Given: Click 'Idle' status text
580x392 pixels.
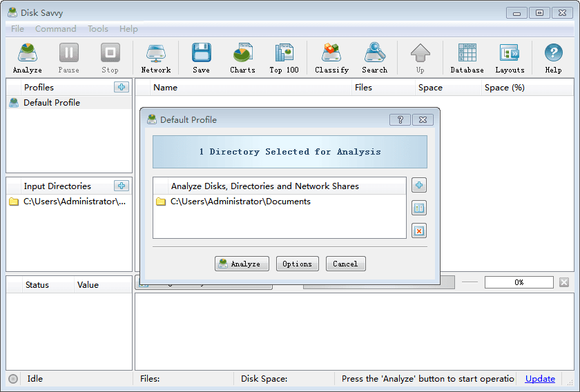Looking at the screenshot, I should 35,379.
